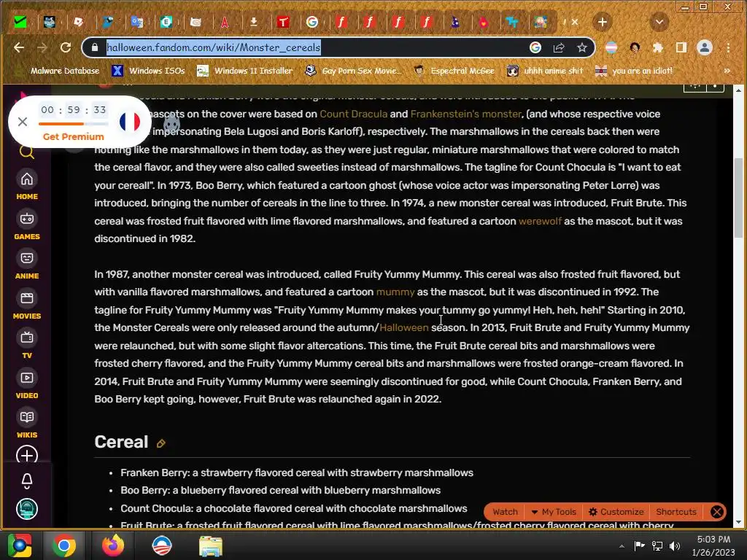The image size is (747, 560).
Task: Switch to the Google Translate tab
Action: coord(137,22)
